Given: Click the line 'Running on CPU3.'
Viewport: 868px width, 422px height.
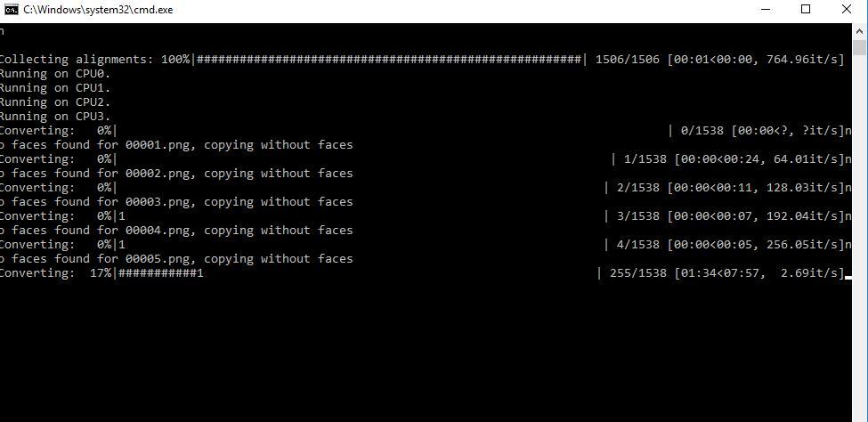Looking at the screenshot, I should click(55, 117).
